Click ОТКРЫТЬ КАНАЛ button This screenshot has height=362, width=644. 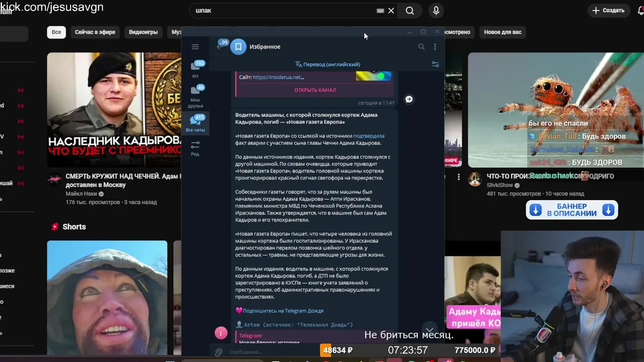(x=315, y=90)
